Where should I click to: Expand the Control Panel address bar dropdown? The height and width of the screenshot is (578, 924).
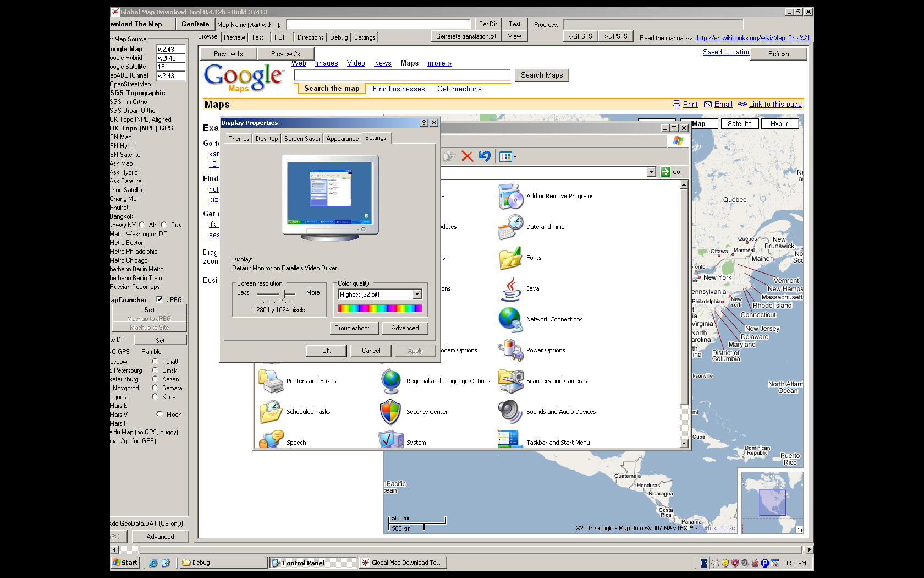652,172
